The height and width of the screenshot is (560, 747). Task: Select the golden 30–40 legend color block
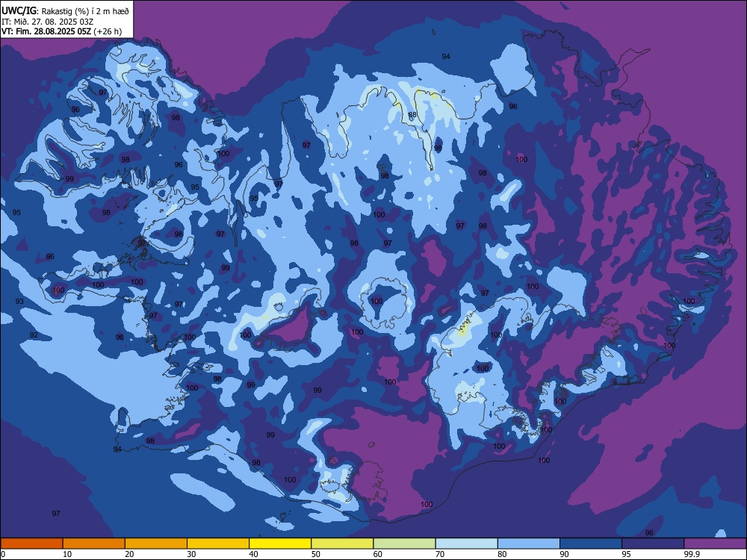click(x=218, y=544)
